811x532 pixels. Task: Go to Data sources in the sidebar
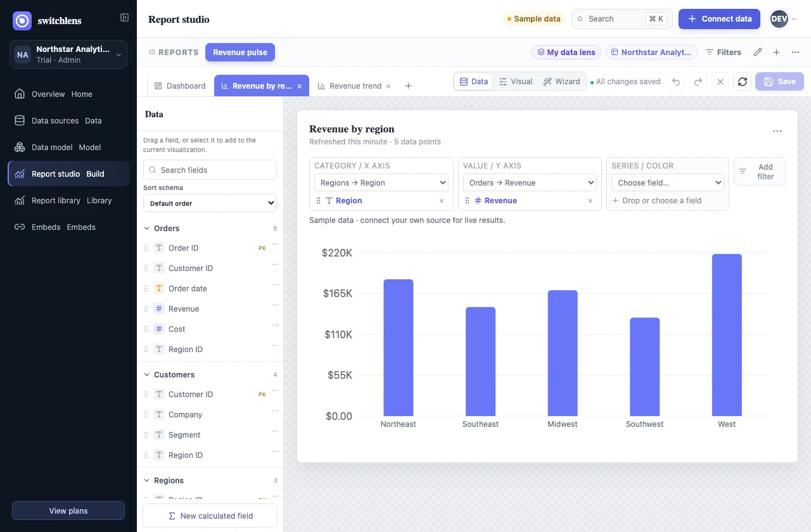(x=68, y=121)
